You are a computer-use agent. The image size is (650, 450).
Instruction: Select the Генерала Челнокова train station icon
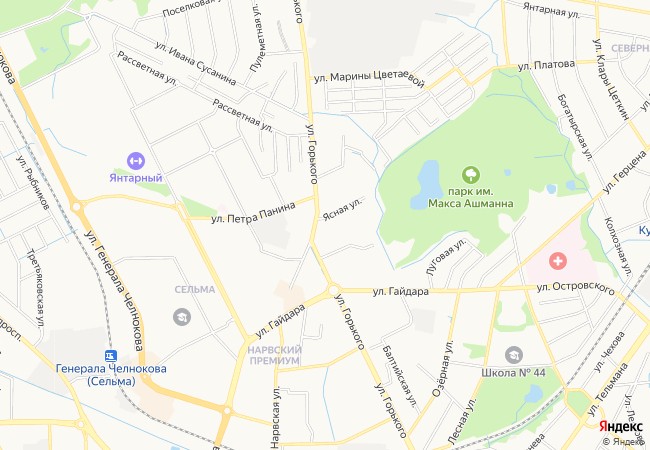111,356
